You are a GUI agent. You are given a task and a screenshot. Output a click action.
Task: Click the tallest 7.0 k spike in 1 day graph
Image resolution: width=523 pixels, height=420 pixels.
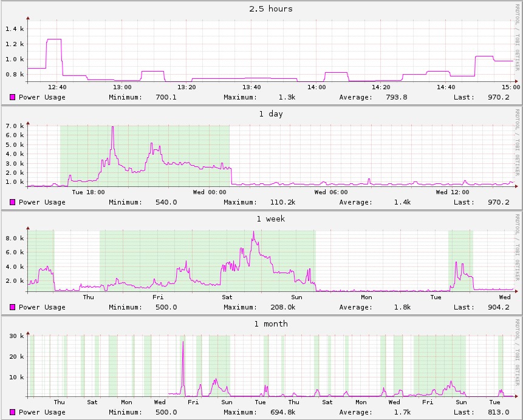click(112, 128)
